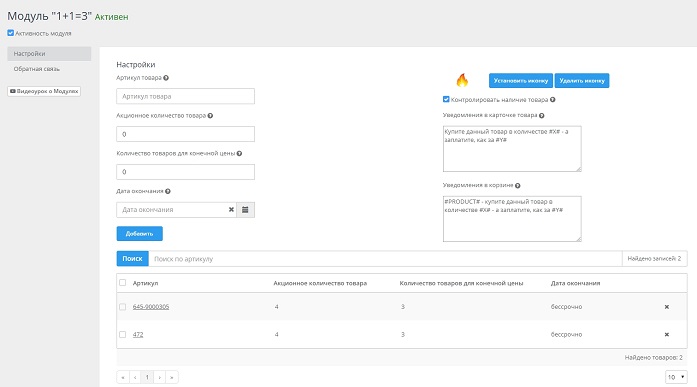The width and height of the screenshot is (697, 387).
Task: Open the rows-per-page dropdown showing 10
Action: click(676, 377)
